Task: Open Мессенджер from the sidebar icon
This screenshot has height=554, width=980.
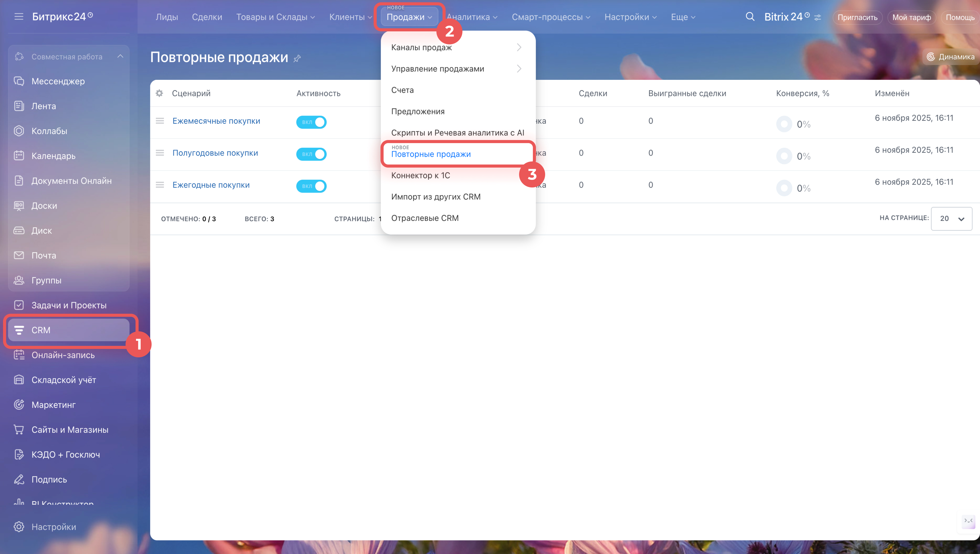Action: coord(19,81)
